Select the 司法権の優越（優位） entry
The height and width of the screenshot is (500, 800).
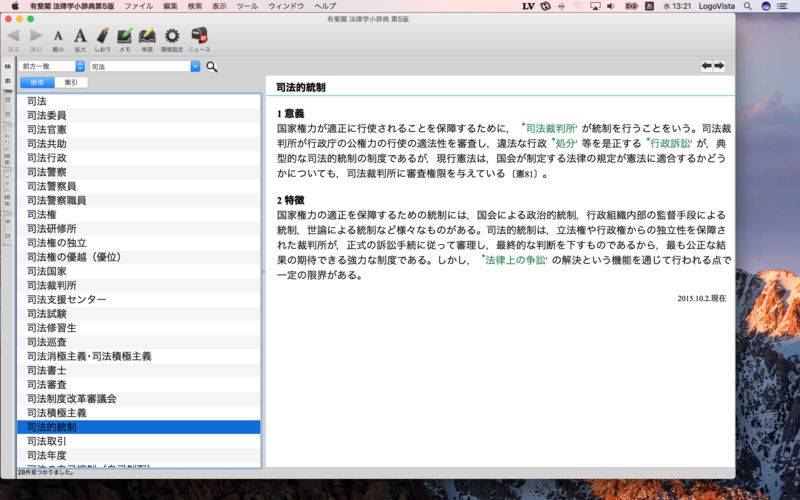coord(139,257)
